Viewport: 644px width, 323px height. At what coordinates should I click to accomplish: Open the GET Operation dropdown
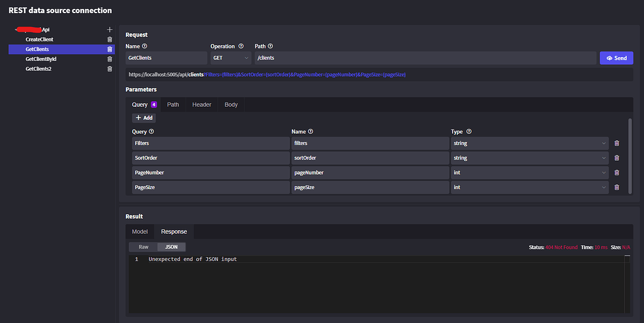coord(231,58)
